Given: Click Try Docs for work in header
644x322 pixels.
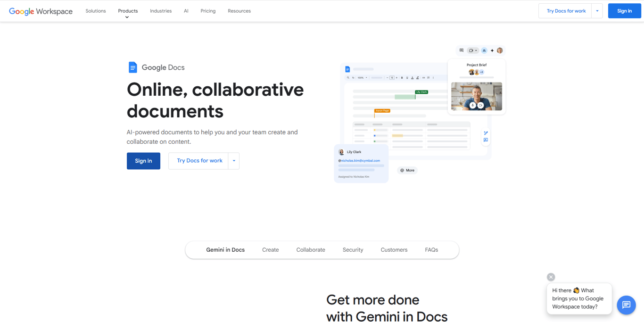Looking at the screenshot, I should point(566,11).
